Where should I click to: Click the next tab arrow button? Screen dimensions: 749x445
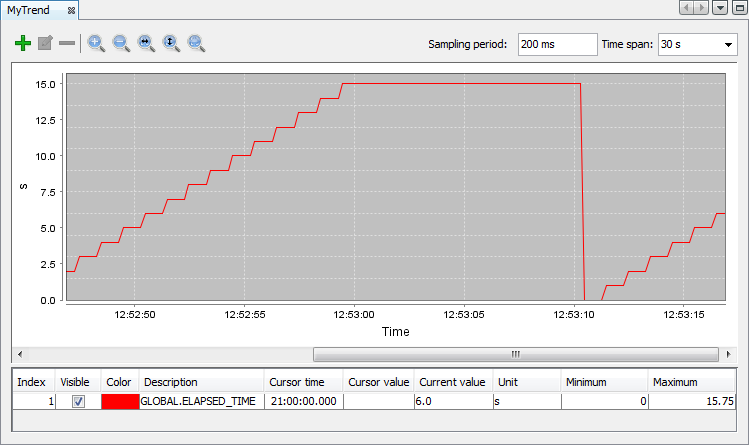coord(701,8)
